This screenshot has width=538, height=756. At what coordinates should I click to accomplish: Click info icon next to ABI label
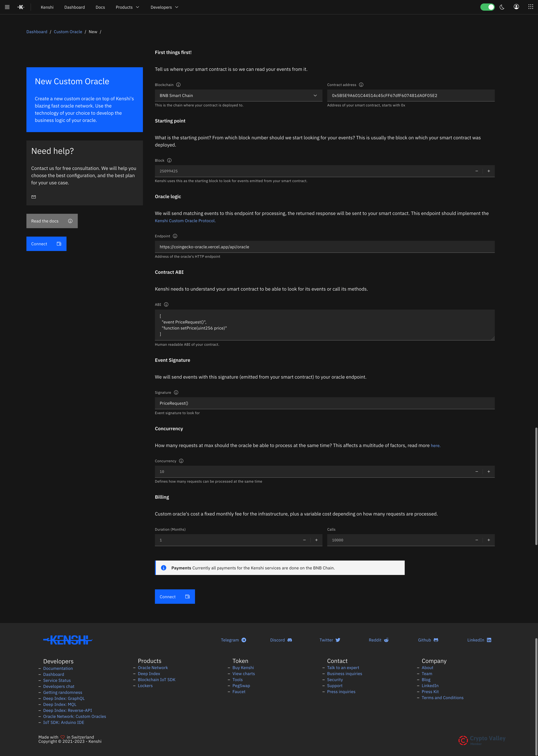coord(166,304)
